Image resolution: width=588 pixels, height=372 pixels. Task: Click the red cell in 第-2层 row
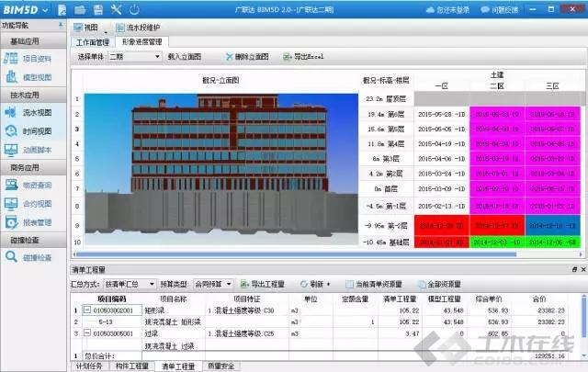441,224
